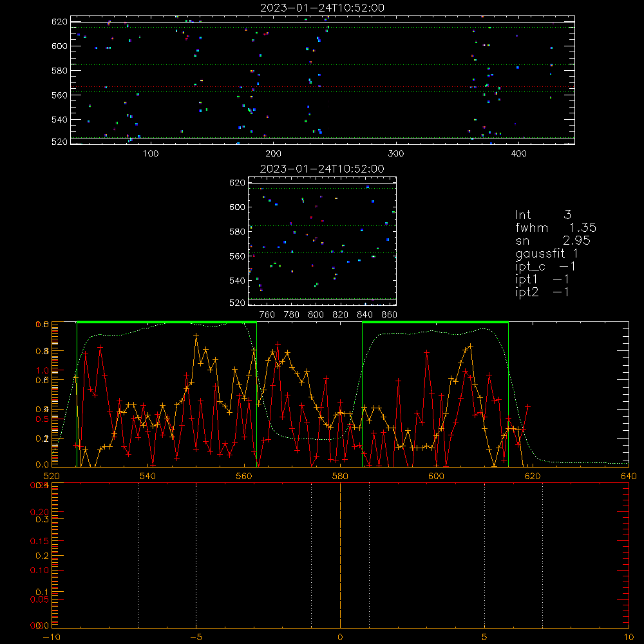Click the red y-axis label 0.15
Image resolution: width=644 pixels, height=644 pixels.
pyautogui.click(x=39, y=541)
